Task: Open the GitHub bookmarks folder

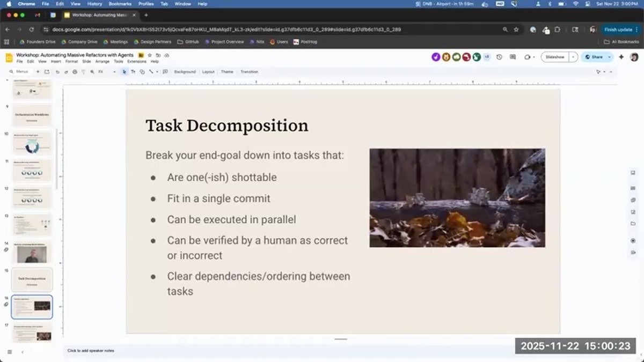Action: 188,42
